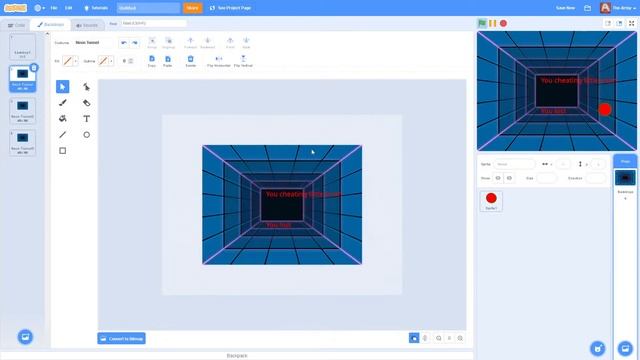
Task: Click Save Now
Action: coord(565,8)
